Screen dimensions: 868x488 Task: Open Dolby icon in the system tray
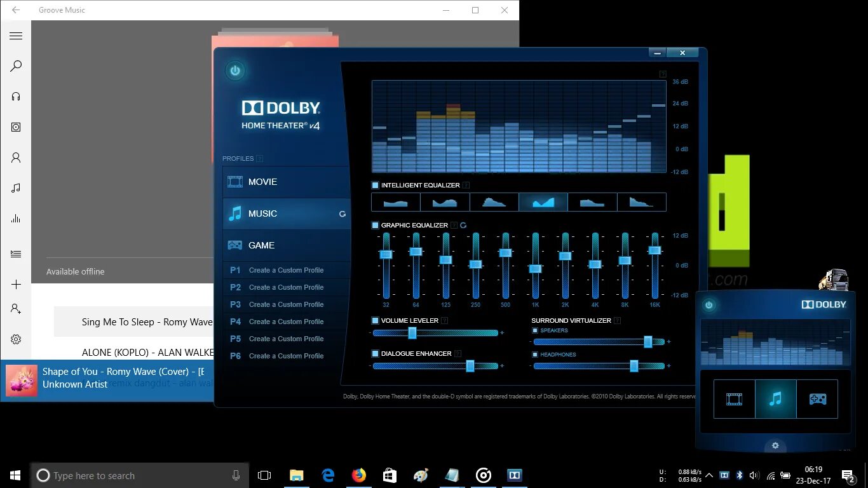tap(724, 475)
